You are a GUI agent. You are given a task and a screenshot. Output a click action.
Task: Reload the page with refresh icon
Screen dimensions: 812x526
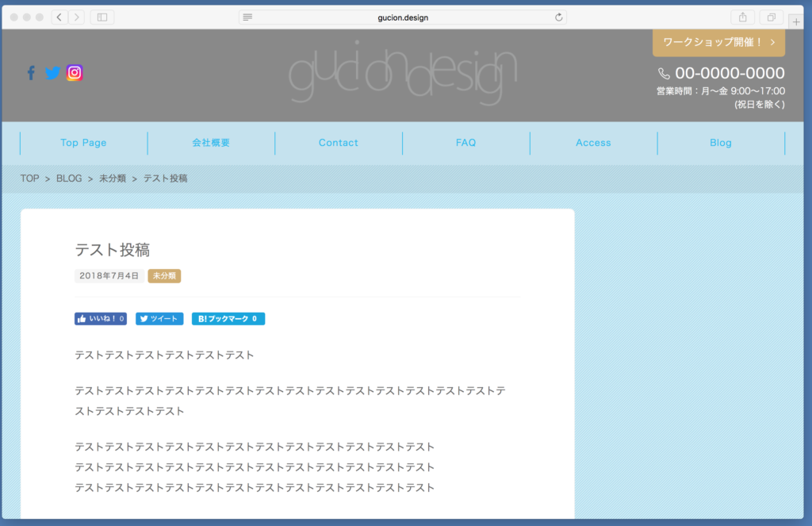pyautogui.click(x=559, y=17)
